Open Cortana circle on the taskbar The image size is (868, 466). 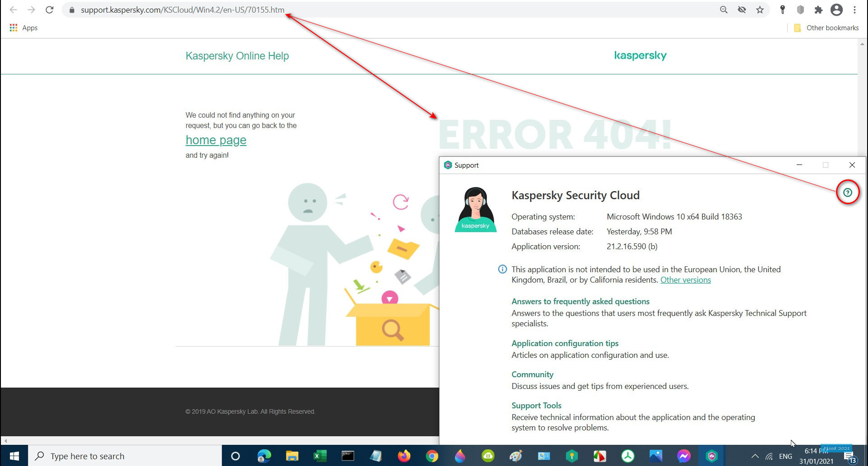pos(235,456)
